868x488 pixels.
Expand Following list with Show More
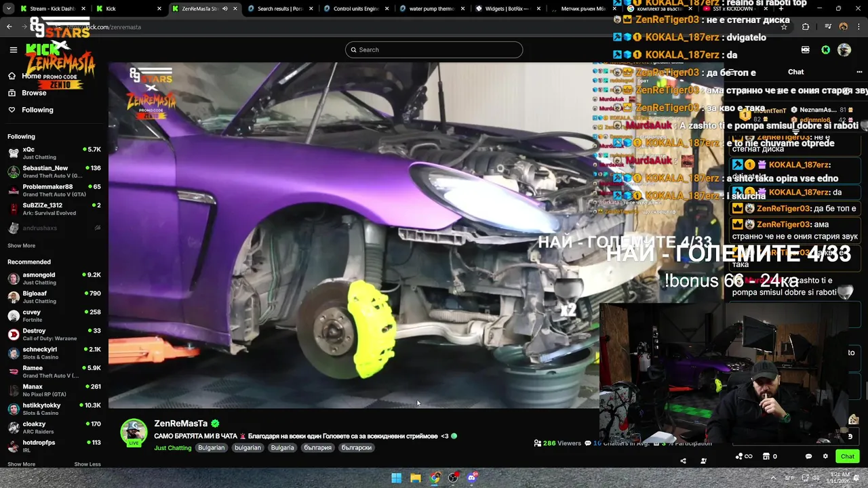click(x=21, y=246)
